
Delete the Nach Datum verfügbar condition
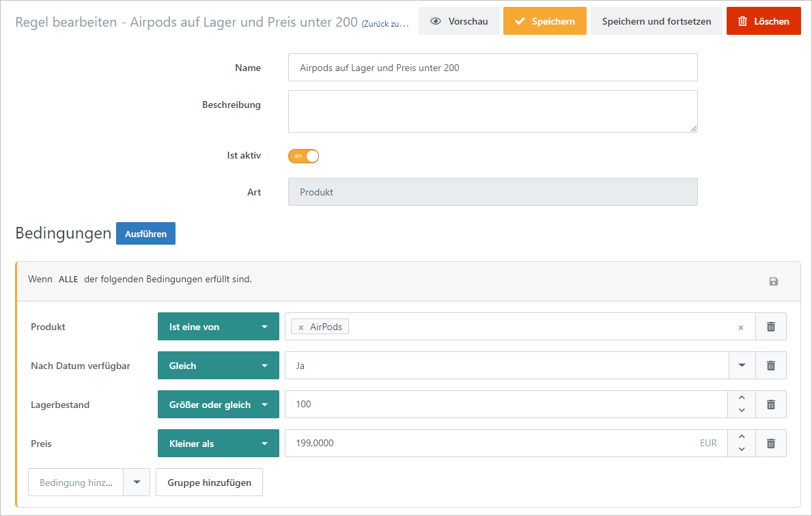(x=770, y=366)
